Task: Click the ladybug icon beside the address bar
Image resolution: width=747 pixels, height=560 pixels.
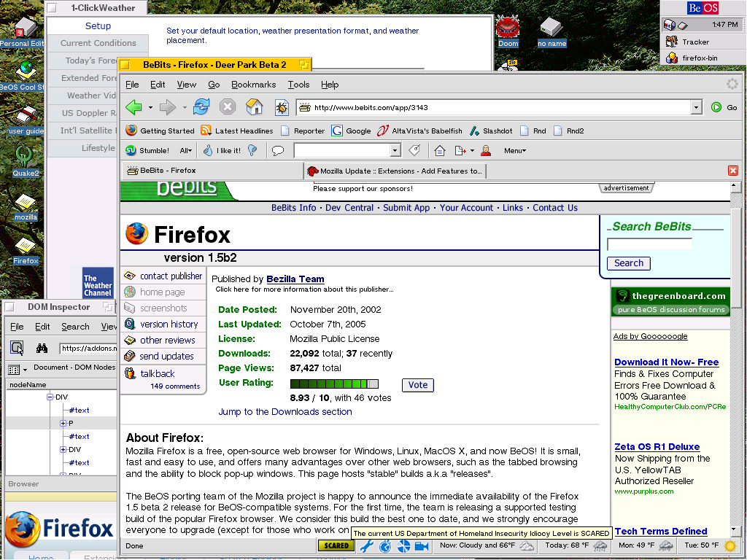Action: tap(282, 108)
